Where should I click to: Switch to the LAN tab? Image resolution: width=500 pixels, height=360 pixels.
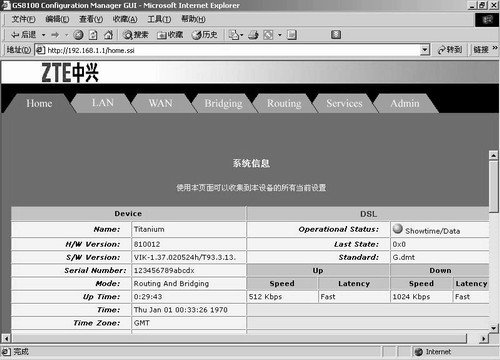pos(103,103)
